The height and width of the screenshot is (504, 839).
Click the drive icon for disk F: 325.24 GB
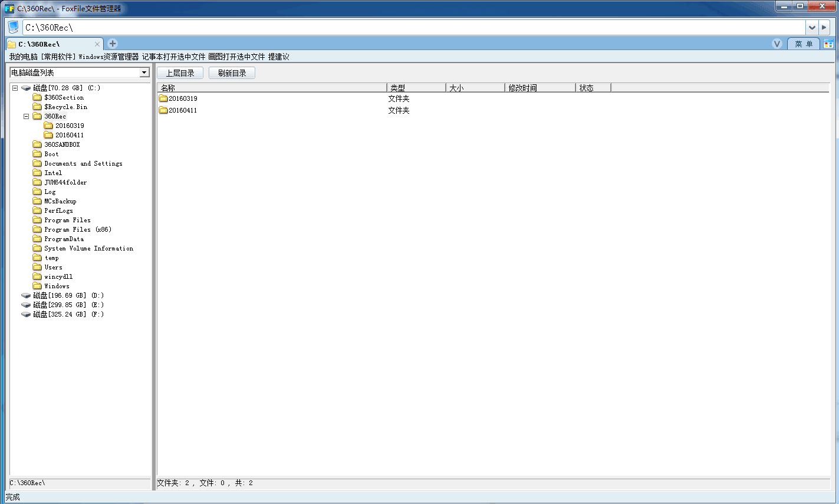pos(26,314)
